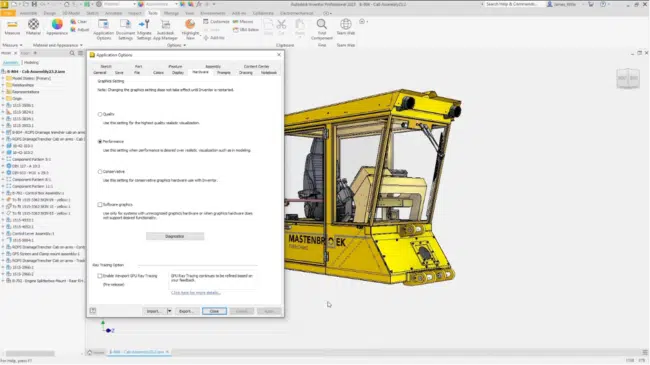Click the browser search magnifier icon

(x=72, y=53)
